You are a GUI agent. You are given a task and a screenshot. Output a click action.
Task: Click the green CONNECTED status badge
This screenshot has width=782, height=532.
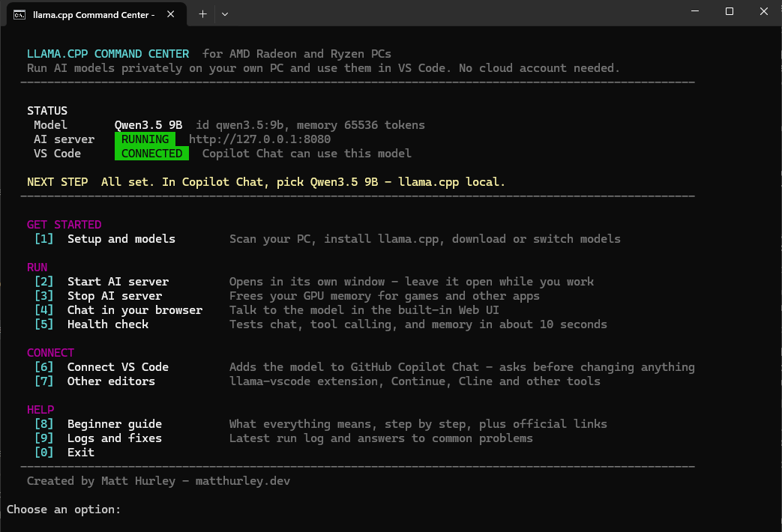(151, 154)
